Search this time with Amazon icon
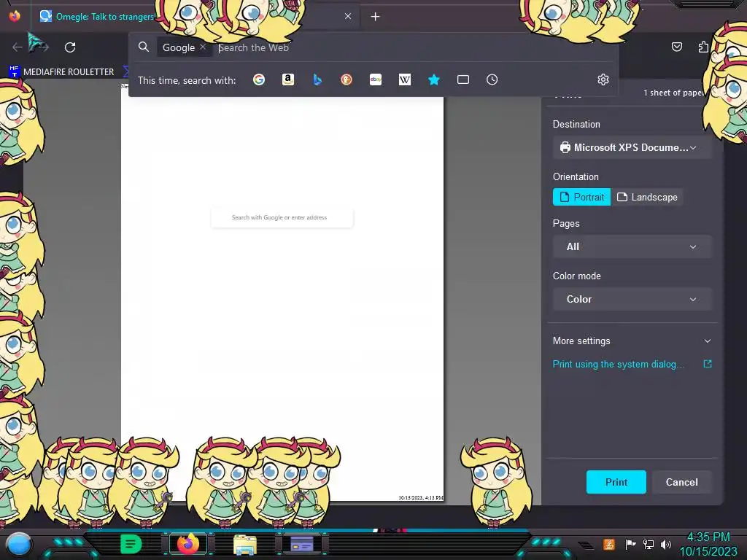 click(287, 79)
